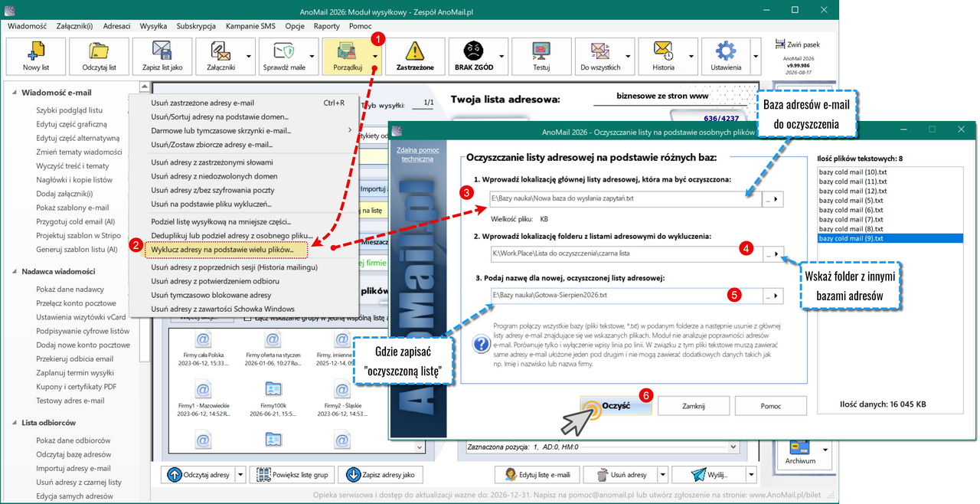Viewport: 980px width, 504px height.
Task: Open the Załączniki attachments tool
Action: coord(220,56)
